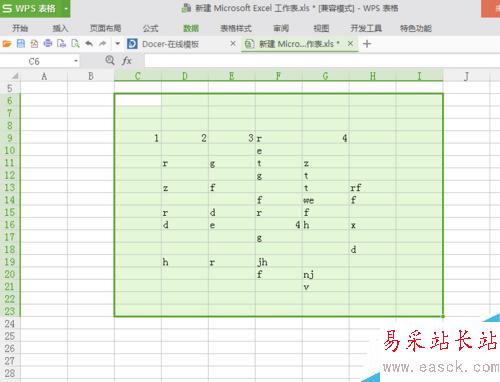The width and height of the screenshot is (500, 382).
Task: Select row 9 header
Action: tap(10, 138)
